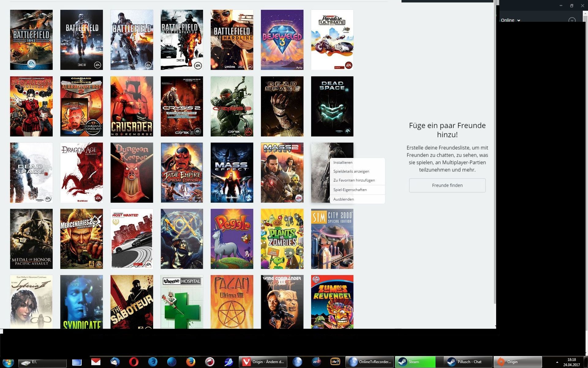588x368 pixels.
Task: Select Ausblenden to hide the game
Action: coord(343,199)
